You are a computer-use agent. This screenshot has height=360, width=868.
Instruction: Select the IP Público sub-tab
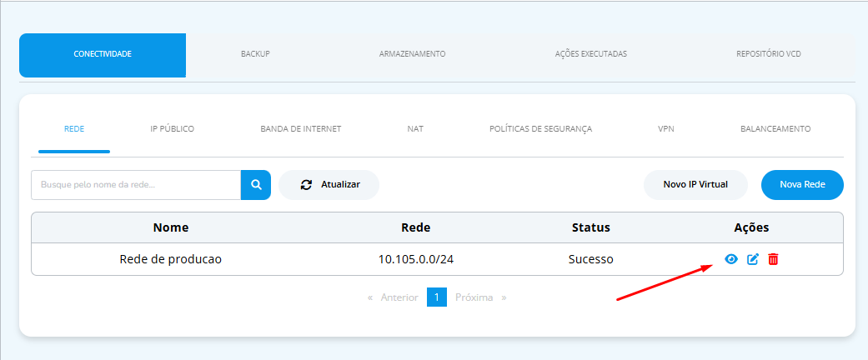pos(172,129)
